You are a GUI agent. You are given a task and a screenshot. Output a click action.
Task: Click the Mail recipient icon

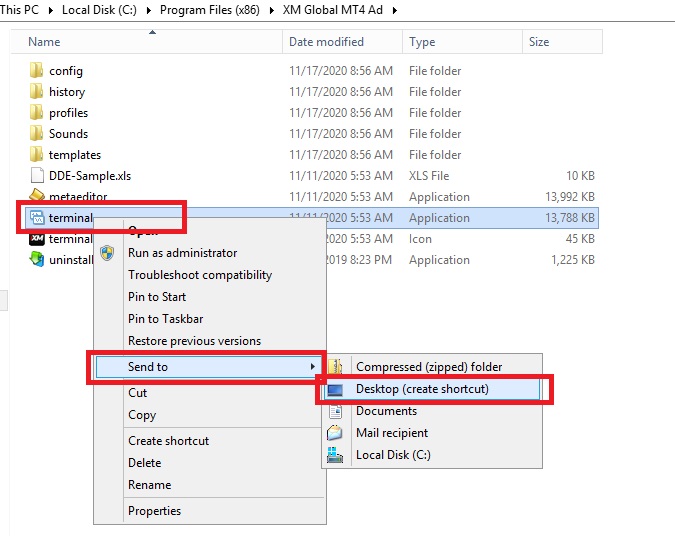click(336, 433)
